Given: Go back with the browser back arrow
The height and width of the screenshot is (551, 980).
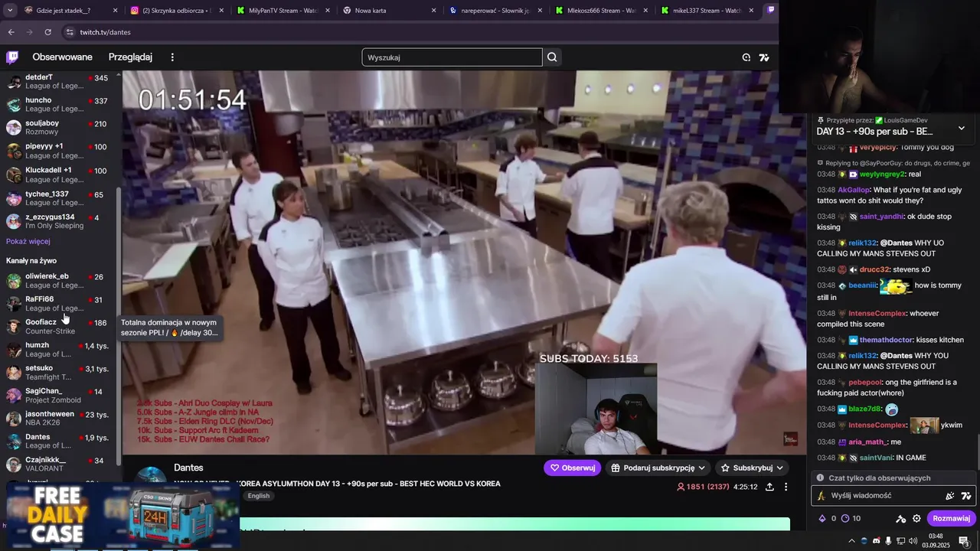Looking at the screenshot, I should point(11,32).
